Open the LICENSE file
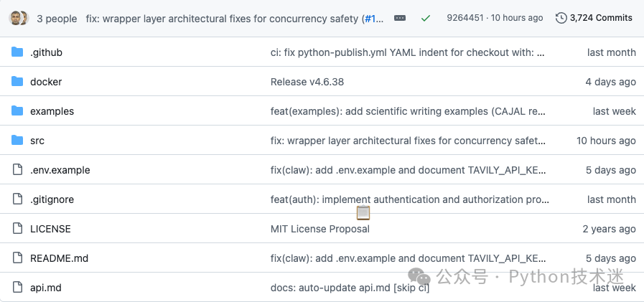The height and width of the screenshot is (302, 644). [50, 229]
